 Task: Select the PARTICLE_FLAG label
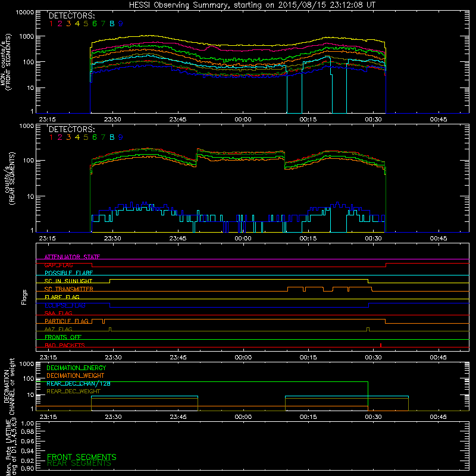tap(67, 321)
